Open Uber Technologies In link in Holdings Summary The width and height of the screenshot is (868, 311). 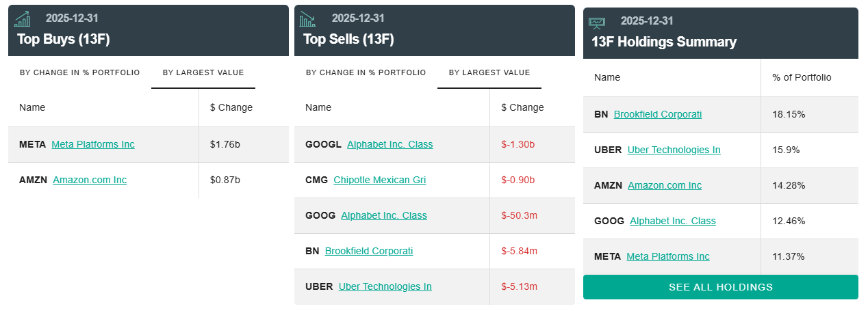(x=674, y=150)
